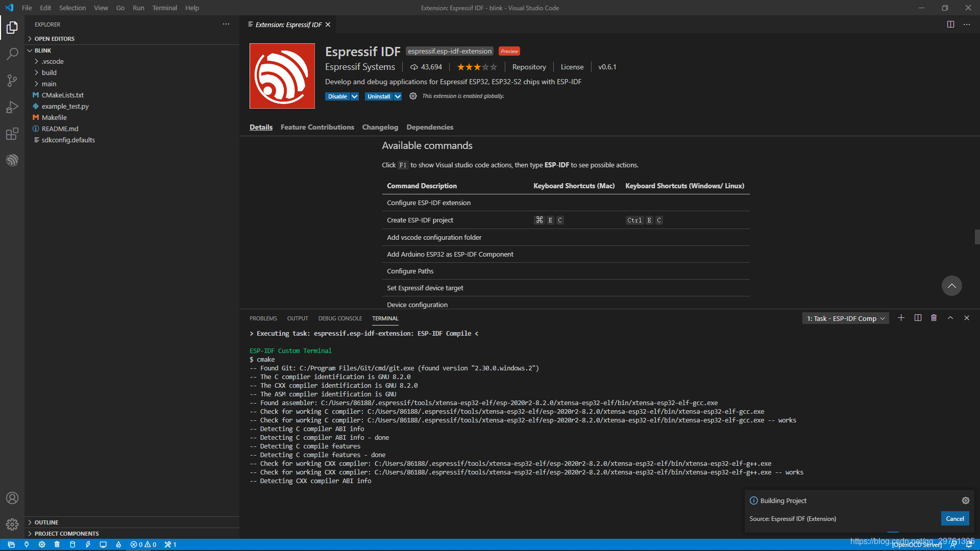Switch to Changelog tab
This screenshot has width=980, height=551.
coord(380,127)
